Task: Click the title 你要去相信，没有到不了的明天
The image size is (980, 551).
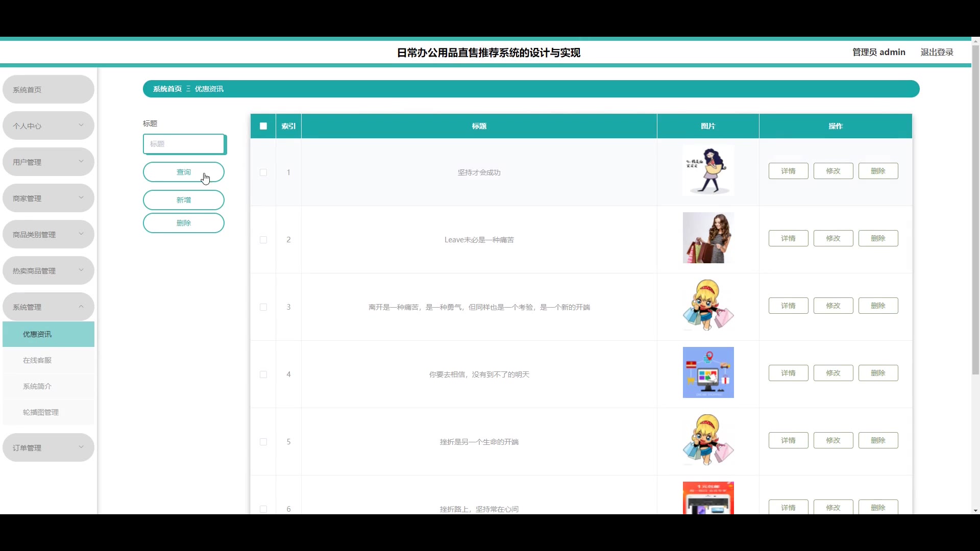Action: click(x=479, y=374)
